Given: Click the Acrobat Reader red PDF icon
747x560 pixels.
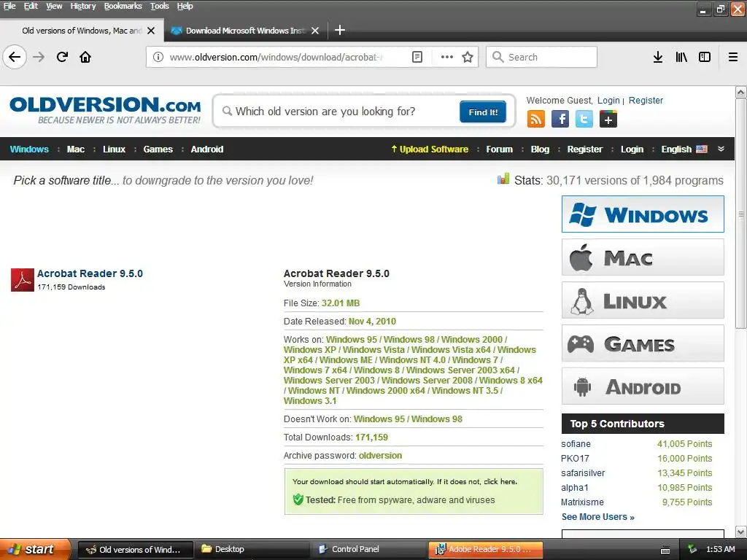Looking at the screenshot, I should click(x=23, y=280).
